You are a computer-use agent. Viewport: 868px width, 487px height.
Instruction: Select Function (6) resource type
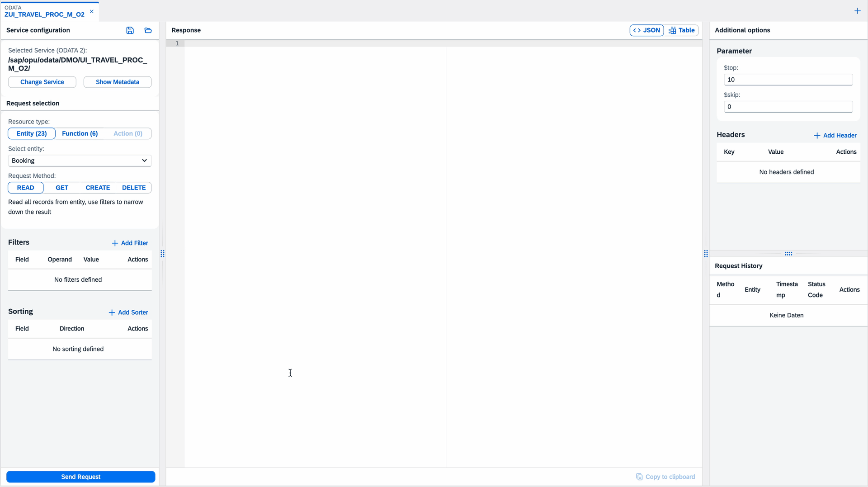pyautogui.click(x=80, y=133)
